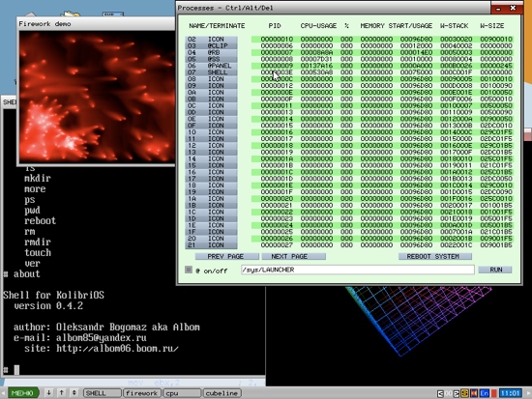Click CPU usage 00137A16 value
Viewport: 532px width, 399px height.
pyautogui.click(x=316, y=66)
